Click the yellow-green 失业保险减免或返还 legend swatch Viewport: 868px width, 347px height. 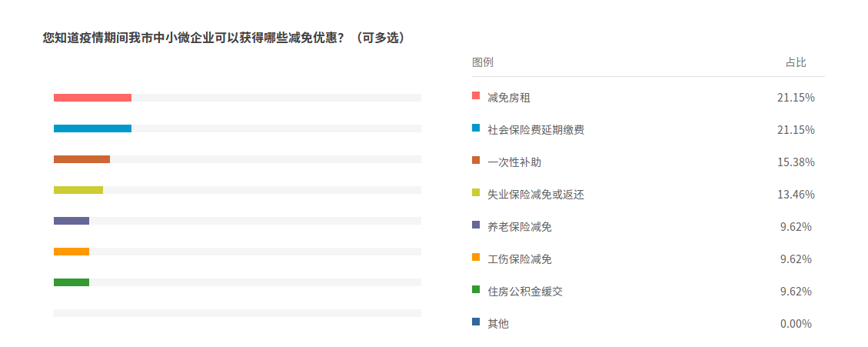(x=476, y=193)
